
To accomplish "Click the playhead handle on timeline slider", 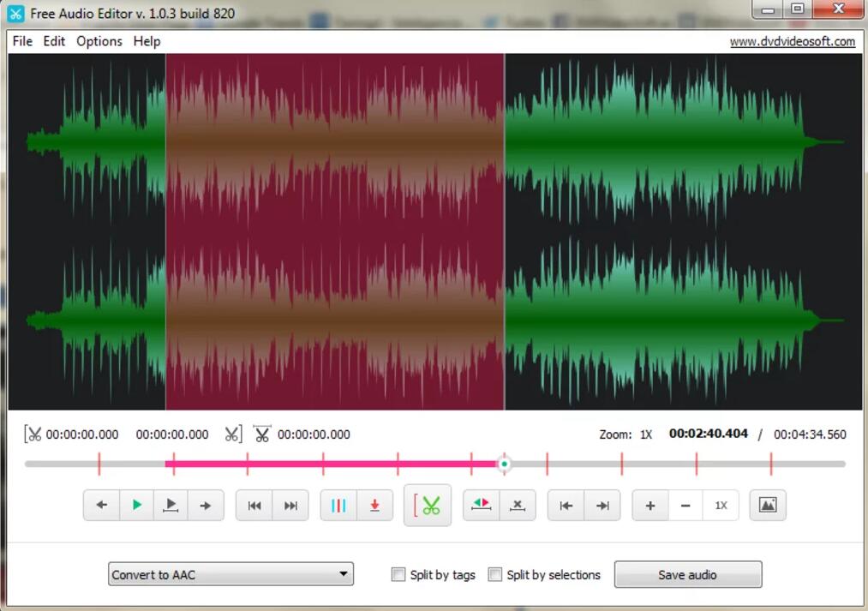I will tap(505, 464).
